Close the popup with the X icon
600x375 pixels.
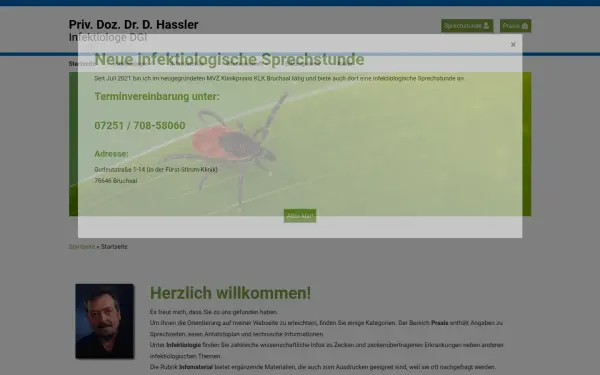(x=513, y=44)
